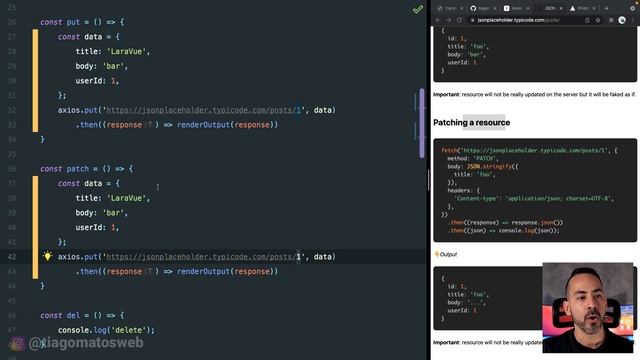Open the browser three-dot menu
The width and height of the screenshot is (640, 360).
[633, 20]
